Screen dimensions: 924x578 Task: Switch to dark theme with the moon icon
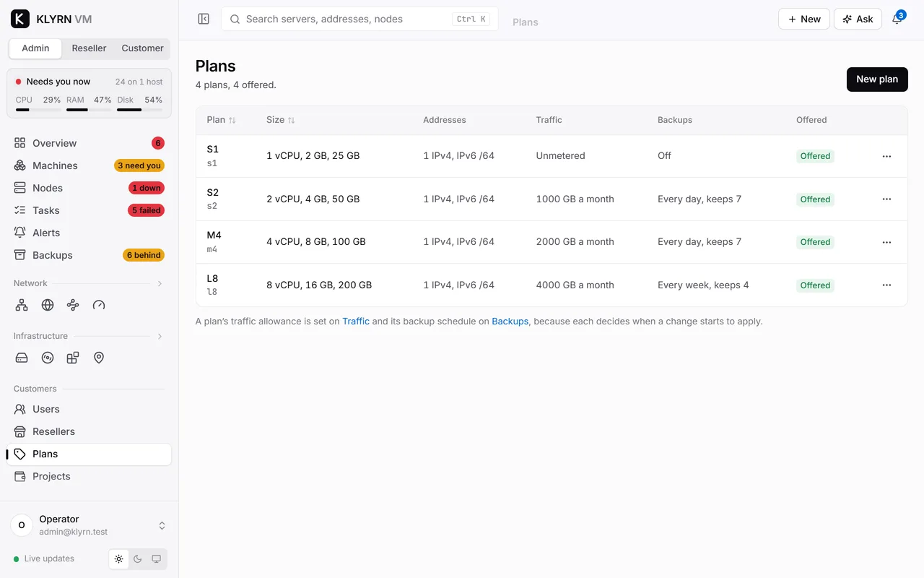tap(138, 559)
